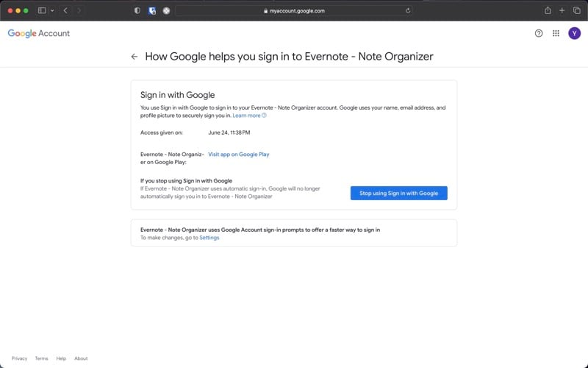Click 'If you stop using Sign in with Google' text
The height and width of the screenshot is (368, 588).
[x=186, y=180]
